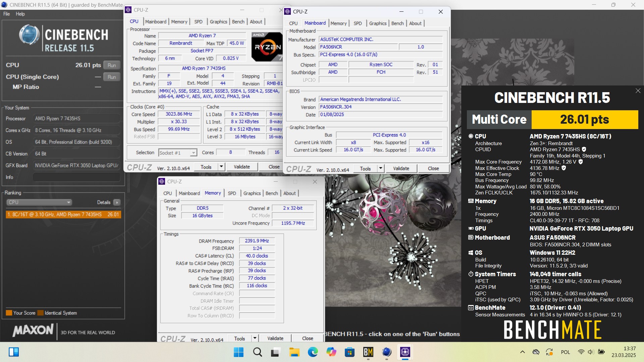Click Cinebench globe logo icon
The height and width of the screenshot is (362, 644).
[x=30, y=35]
